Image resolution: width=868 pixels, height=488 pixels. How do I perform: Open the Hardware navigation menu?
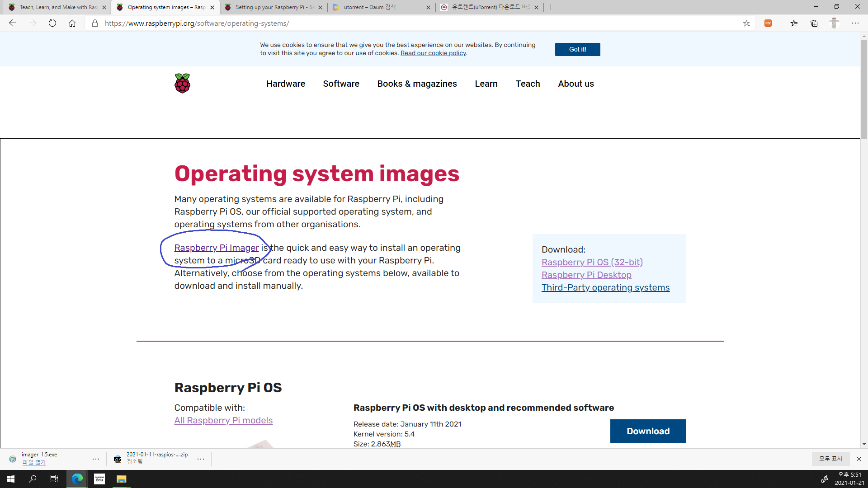pos(285,84)
